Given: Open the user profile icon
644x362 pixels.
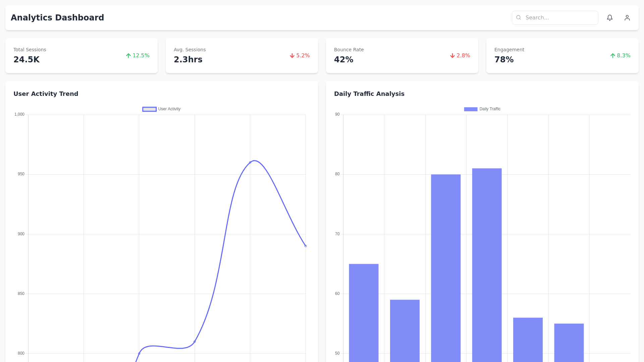Looking at the screenshot, I should coord(627,18).
